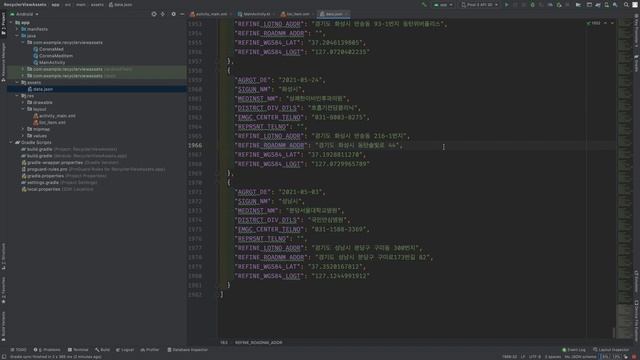
Task: Open the Project tool window stripe button
Action: (3, 23)
